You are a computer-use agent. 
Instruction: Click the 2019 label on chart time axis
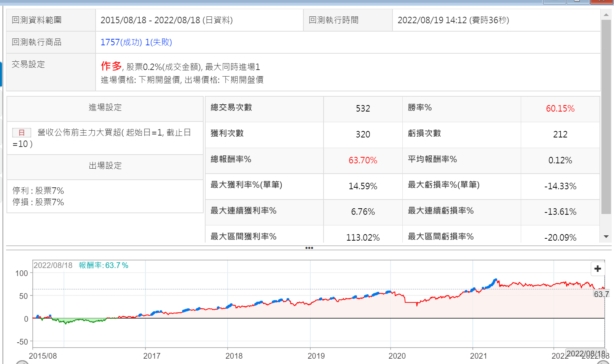click(316, 356)
